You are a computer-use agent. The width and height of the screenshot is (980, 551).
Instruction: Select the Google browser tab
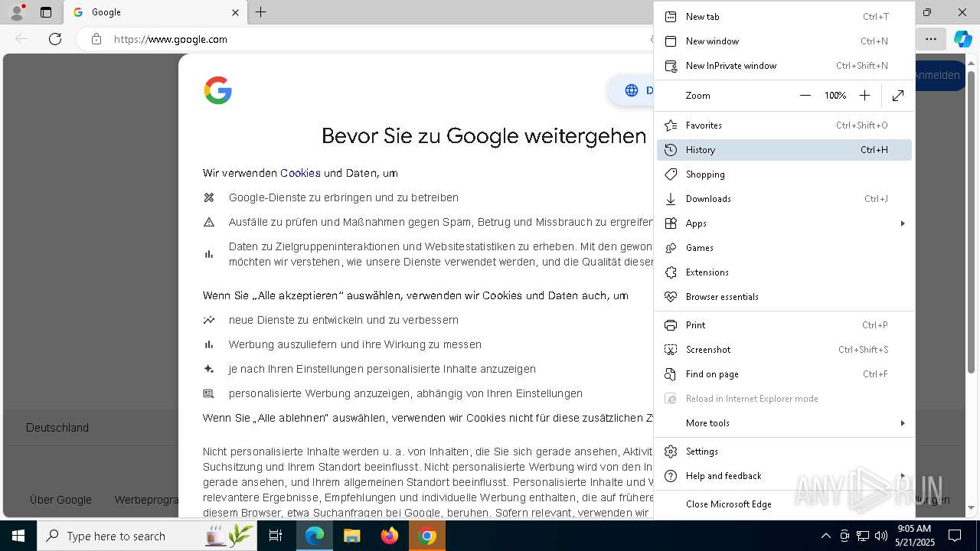(155, 12)
